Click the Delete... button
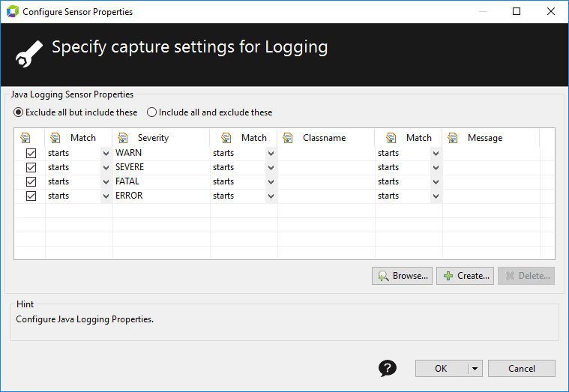The image size is (569, 392). click(526, 276)
